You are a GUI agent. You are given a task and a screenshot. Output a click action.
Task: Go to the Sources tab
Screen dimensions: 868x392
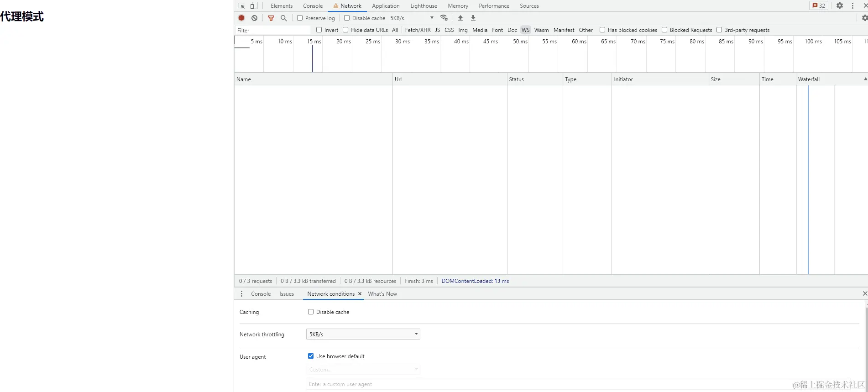529,6
